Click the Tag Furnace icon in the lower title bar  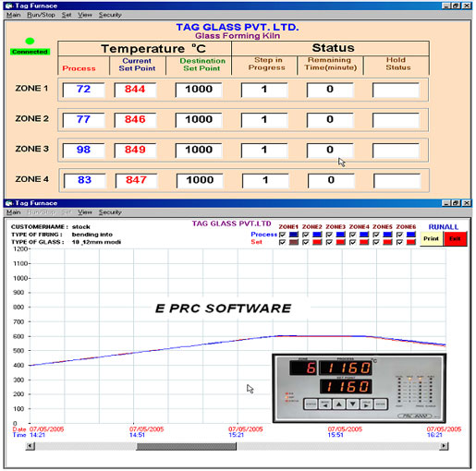click(x=9, y=203)
